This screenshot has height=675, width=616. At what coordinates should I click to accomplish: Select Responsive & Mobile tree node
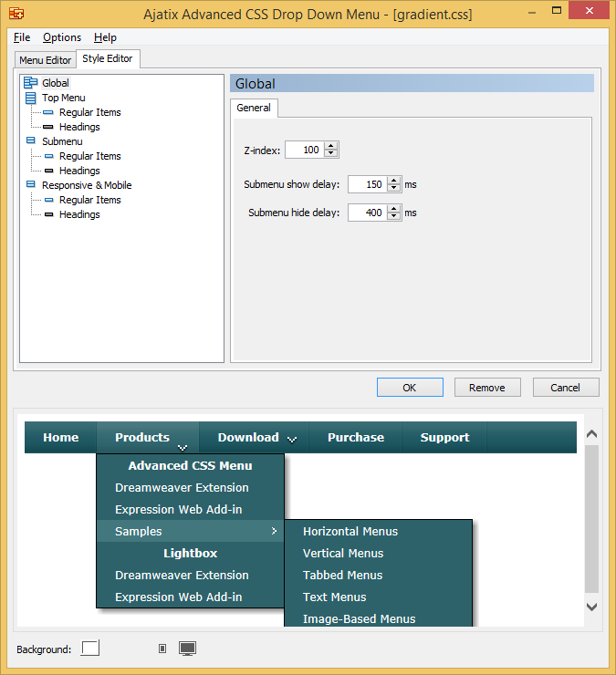coord(87,185)
